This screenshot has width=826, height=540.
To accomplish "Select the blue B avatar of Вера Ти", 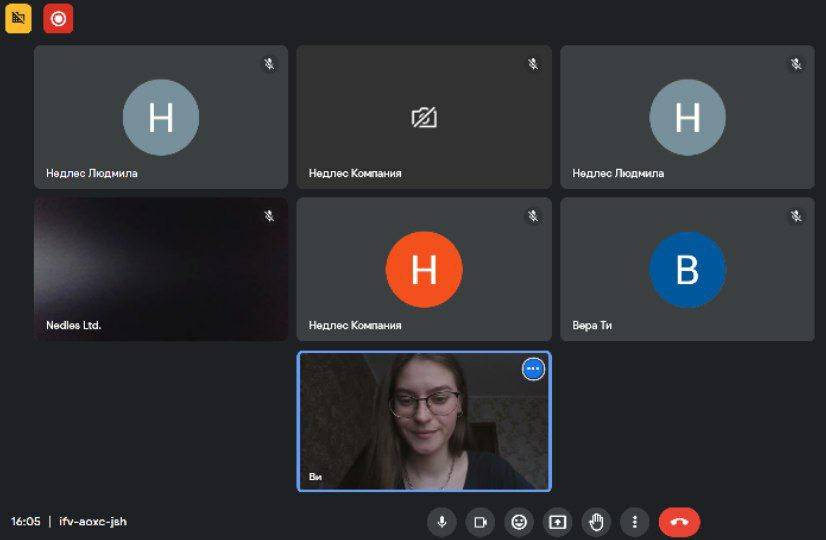I will click(687, 270).
